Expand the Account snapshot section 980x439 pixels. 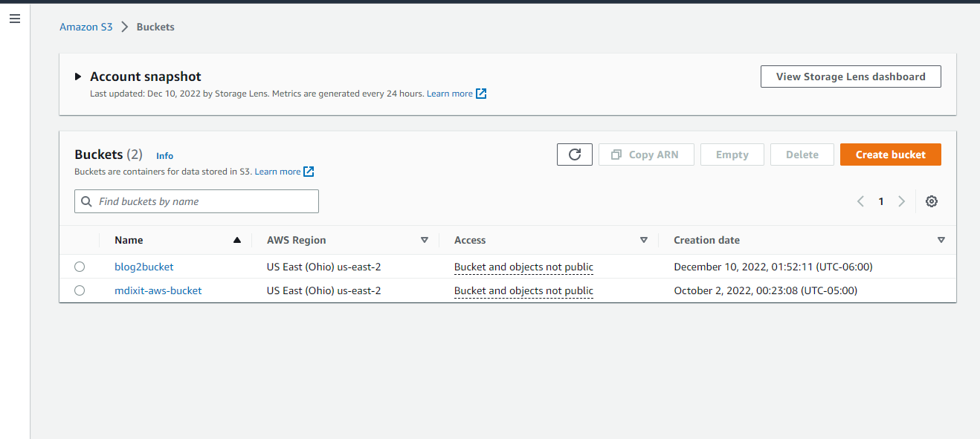point(79,76)
